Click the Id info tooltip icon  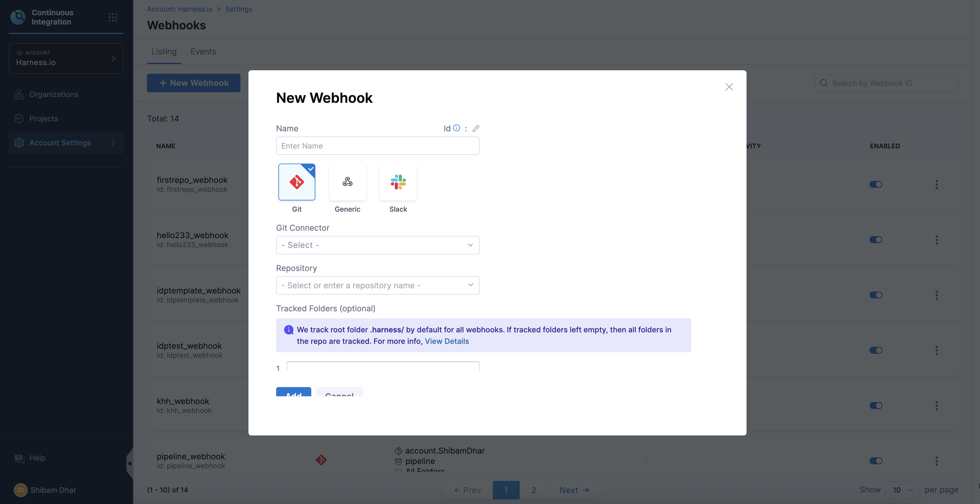[x=456, y=128]
